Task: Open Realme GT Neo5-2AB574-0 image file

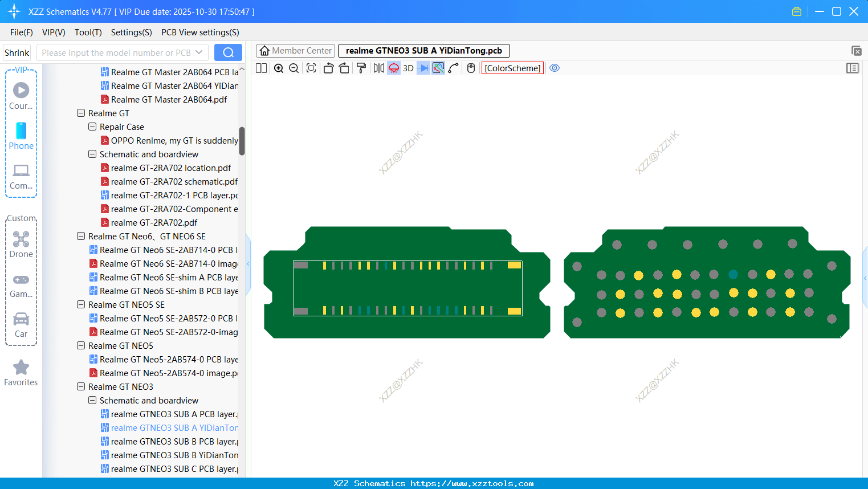Action: pos(169,373)
